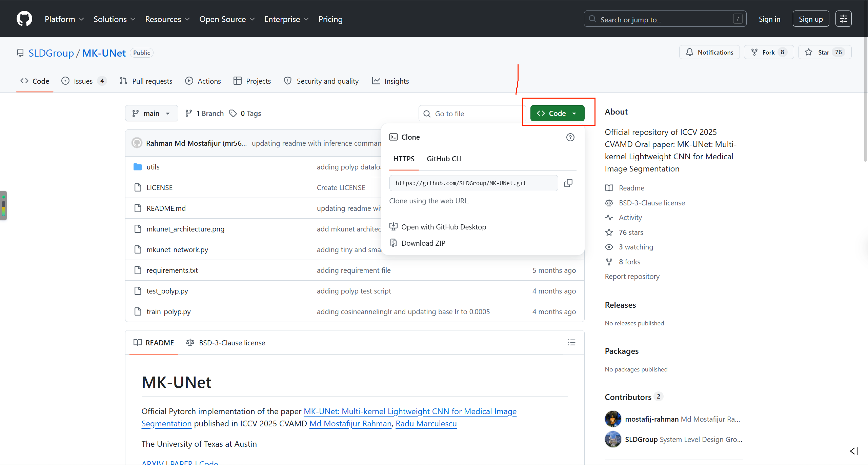868x465 pixels.
Task: Go to the GitHub homepage logo
Action: point(24,19)
